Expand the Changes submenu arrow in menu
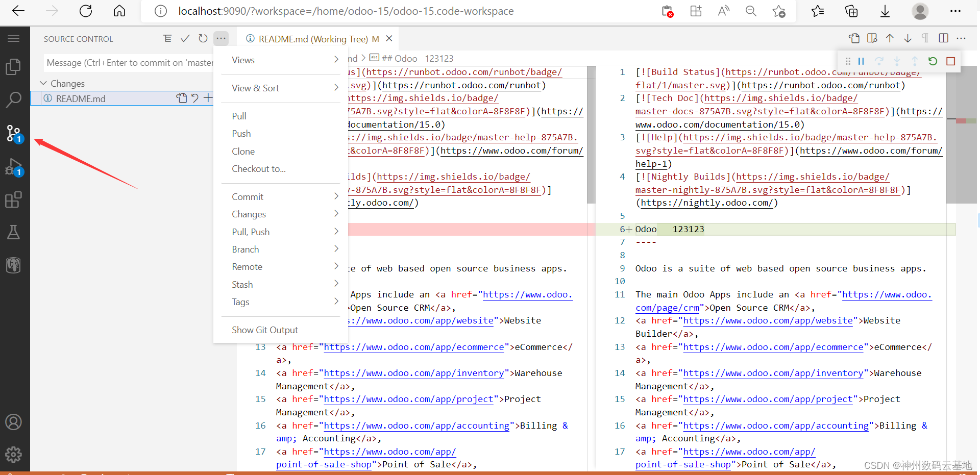 pos(336,214)
